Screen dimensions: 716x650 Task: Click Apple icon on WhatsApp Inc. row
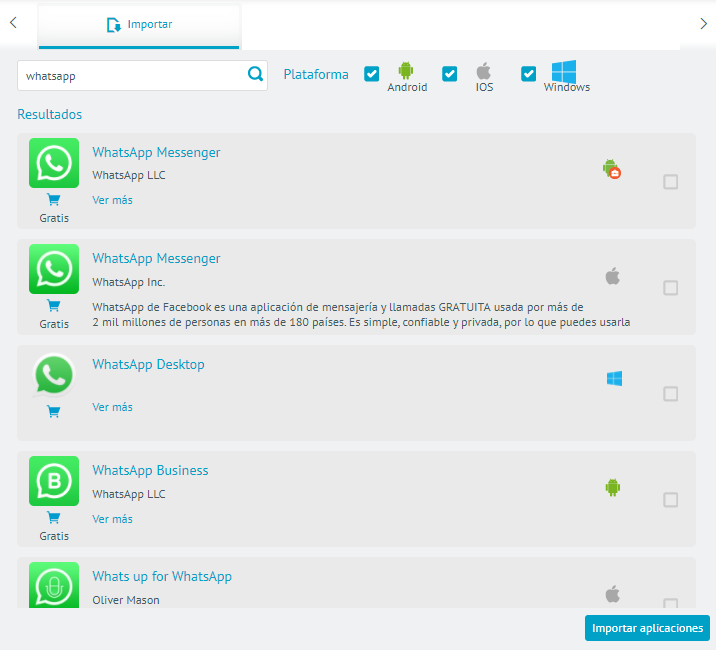click(613, 276)
